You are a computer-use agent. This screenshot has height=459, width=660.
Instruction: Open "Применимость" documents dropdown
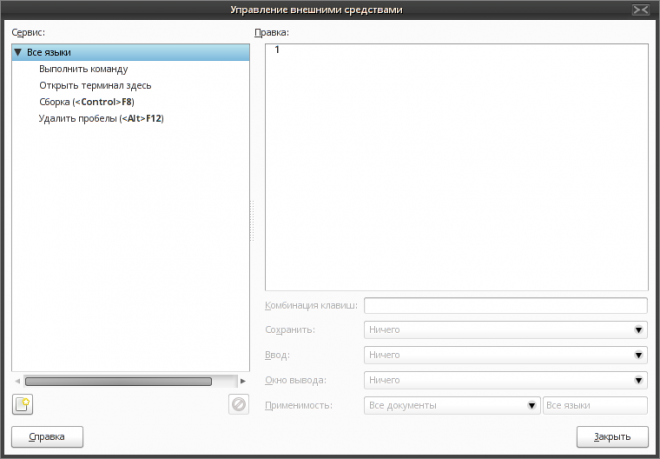(452, 406)
